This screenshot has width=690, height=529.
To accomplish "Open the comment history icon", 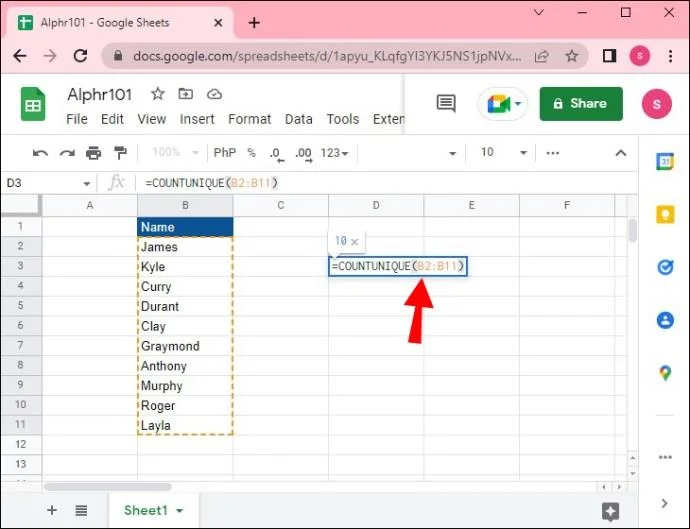I will coord(446,103).
